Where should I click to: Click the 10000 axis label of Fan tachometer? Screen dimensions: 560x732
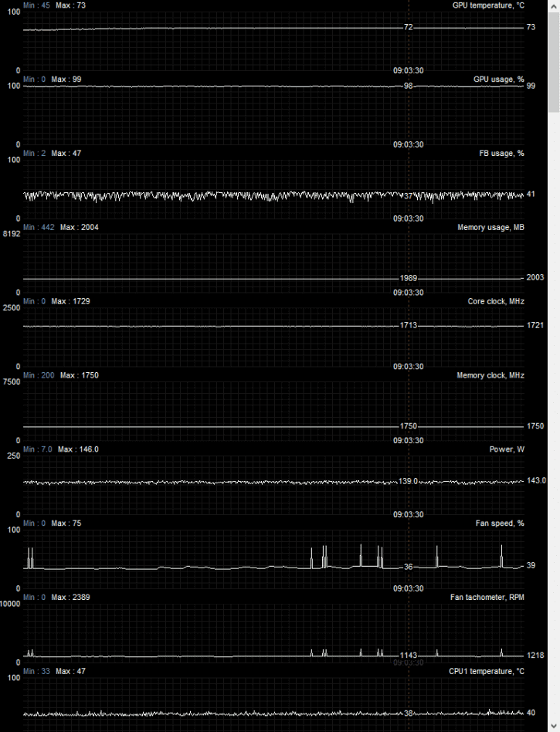coord(10,604)
